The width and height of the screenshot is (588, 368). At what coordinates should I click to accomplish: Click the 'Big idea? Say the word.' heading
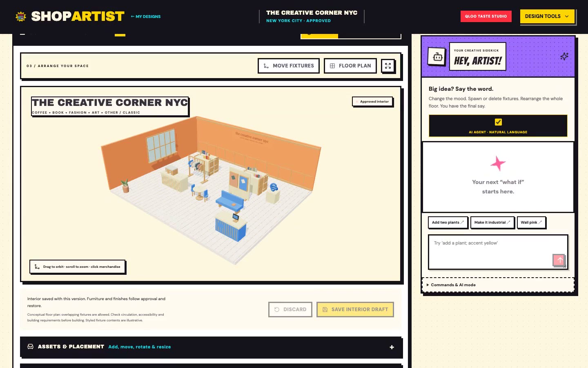[x=461, y=89]
